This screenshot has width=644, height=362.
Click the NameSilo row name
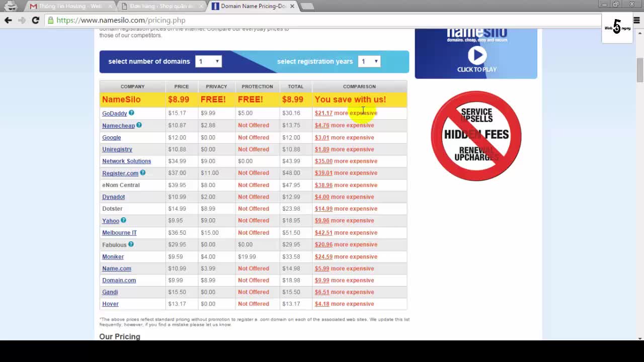[121, 100]
